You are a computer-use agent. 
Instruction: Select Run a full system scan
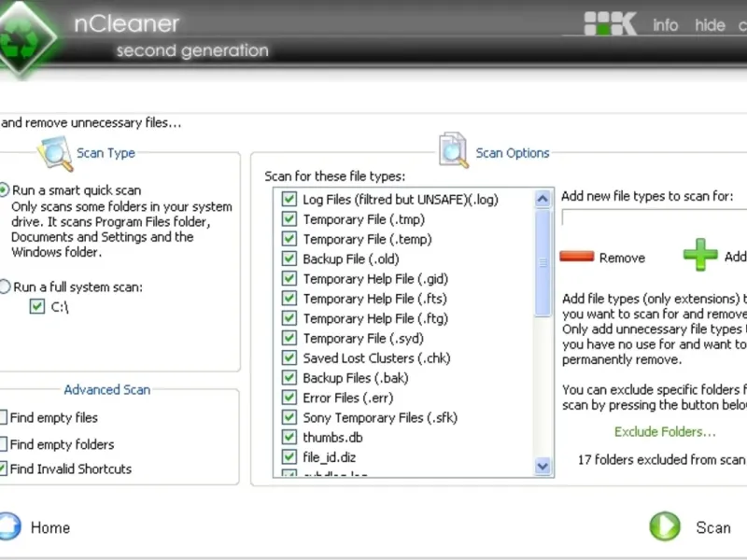click(x=5, y=287)
